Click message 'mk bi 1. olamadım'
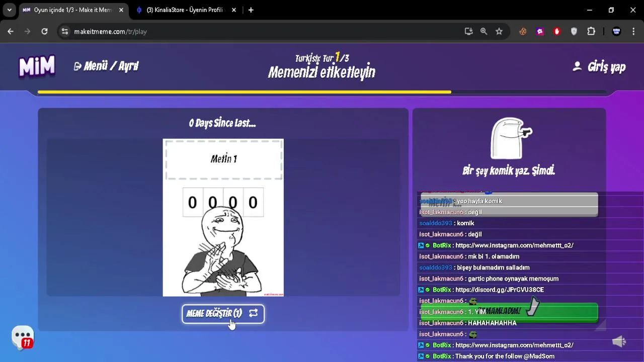This screenshot has width=644, height=362. click(x=494, y=256)
